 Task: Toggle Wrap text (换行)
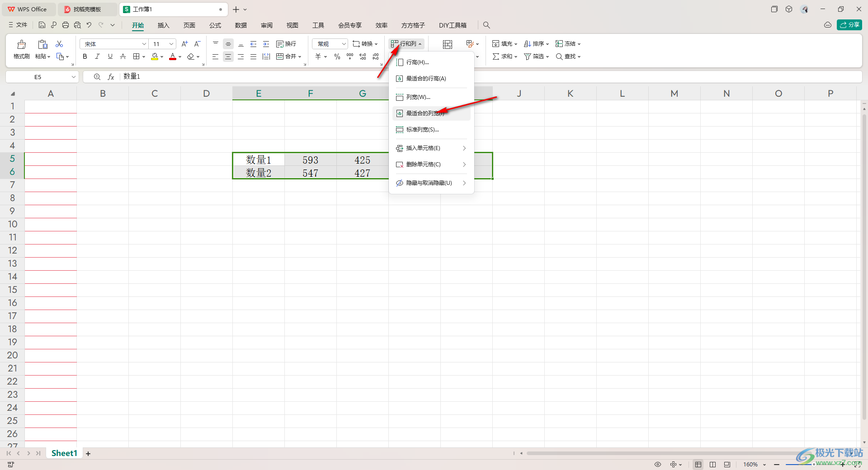point(286,44)
